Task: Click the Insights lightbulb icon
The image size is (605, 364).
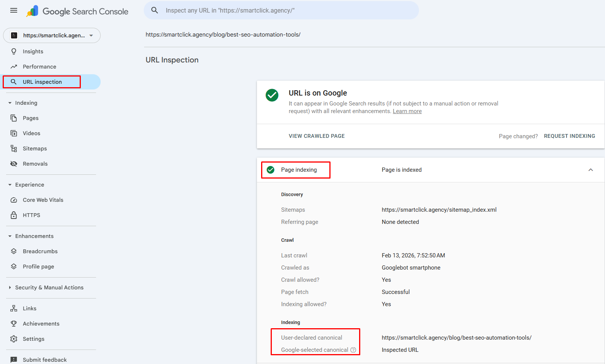Action: [14, 51]
